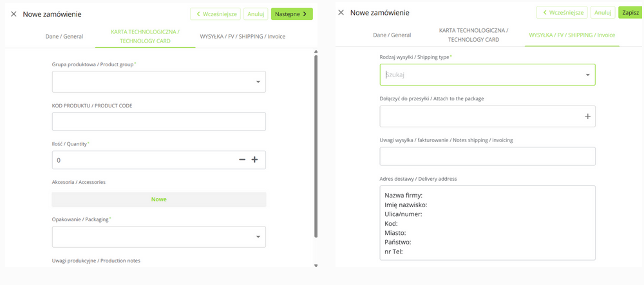The height and width of the screenshot is (285, 644).
Task: Click Wcześniejsze button in right panel
Action: pos(562,12)
